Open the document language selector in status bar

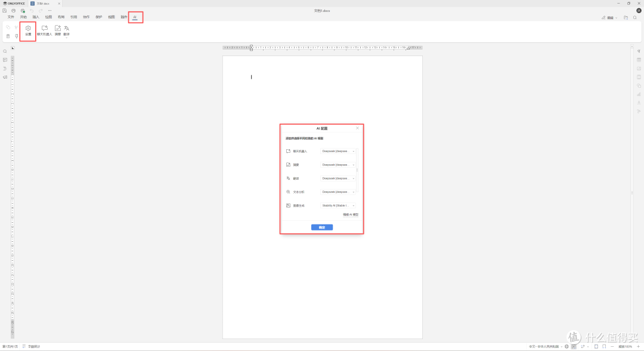546,346
